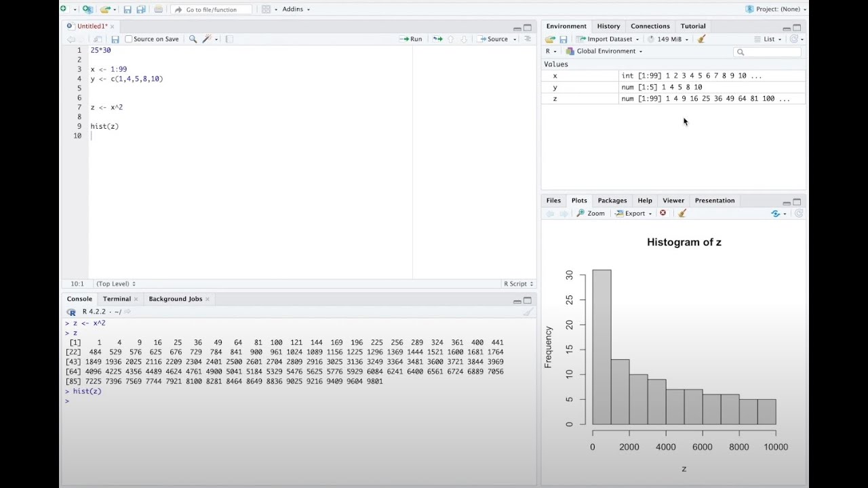Close the Background Jobs tab
The width and height of the screenshot is (868, 488).
tap(208, 299)
